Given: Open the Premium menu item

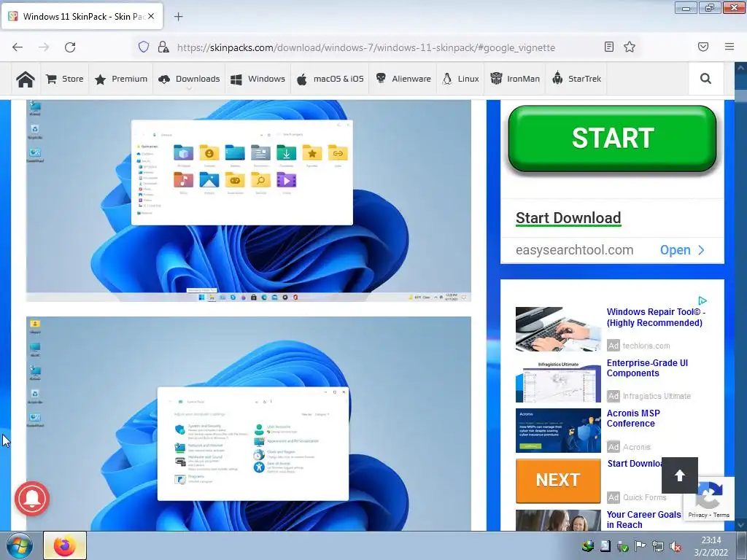Looking at the screenshot, I should point(121,79).
